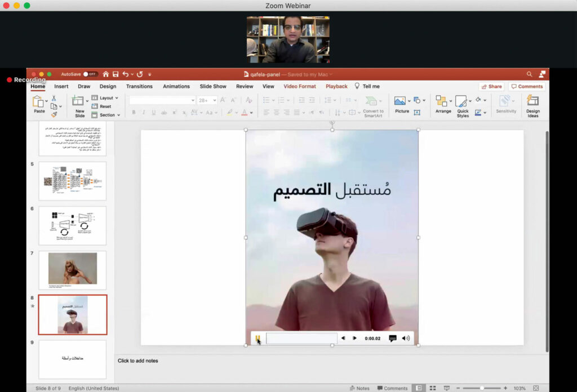Click the Format Painter brush icon
This screenshot has height=392, width=577.
pyautogui.click(x=54, y=114)
